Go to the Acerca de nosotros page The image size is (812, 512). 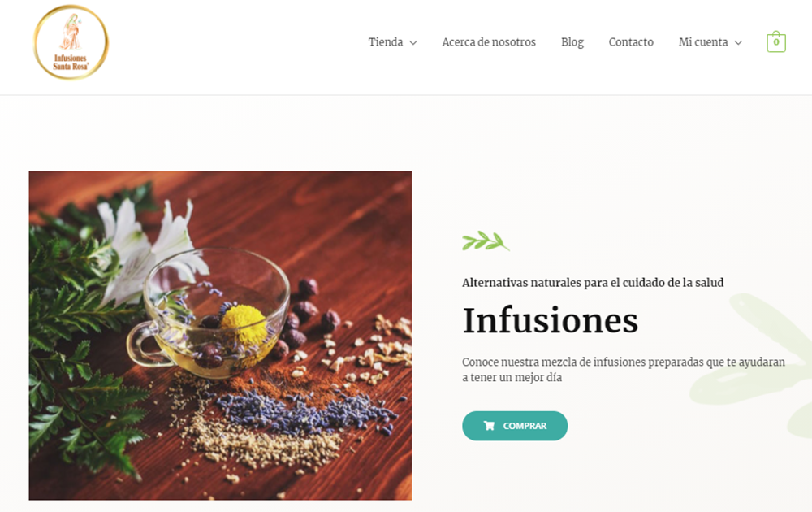[x=489, y=42]
